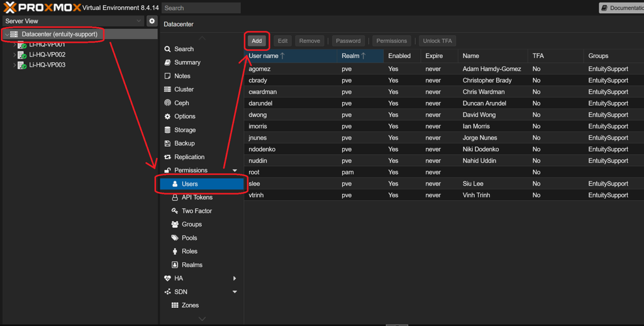Click the API Tokens user icon
This screenshot has height=326, width=644.
click(x=175, y=198)
